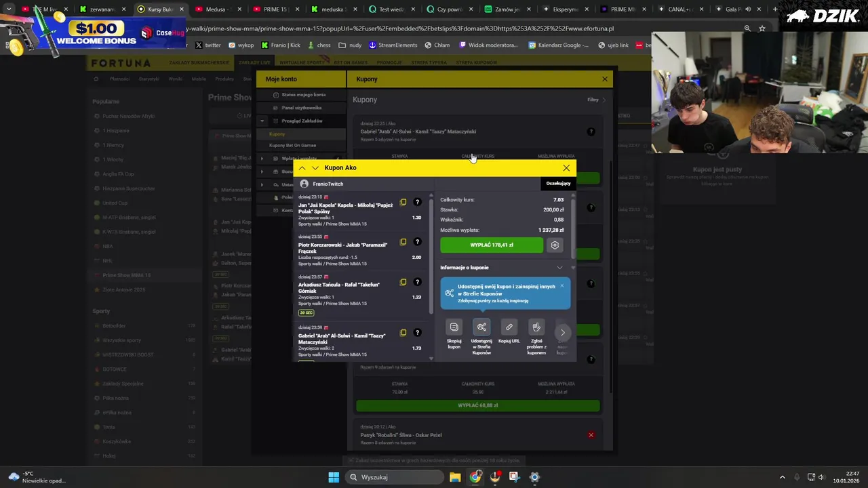Open Kalendarz Google bookmark
Screen dimensions: 868x488
coord(559,45)
